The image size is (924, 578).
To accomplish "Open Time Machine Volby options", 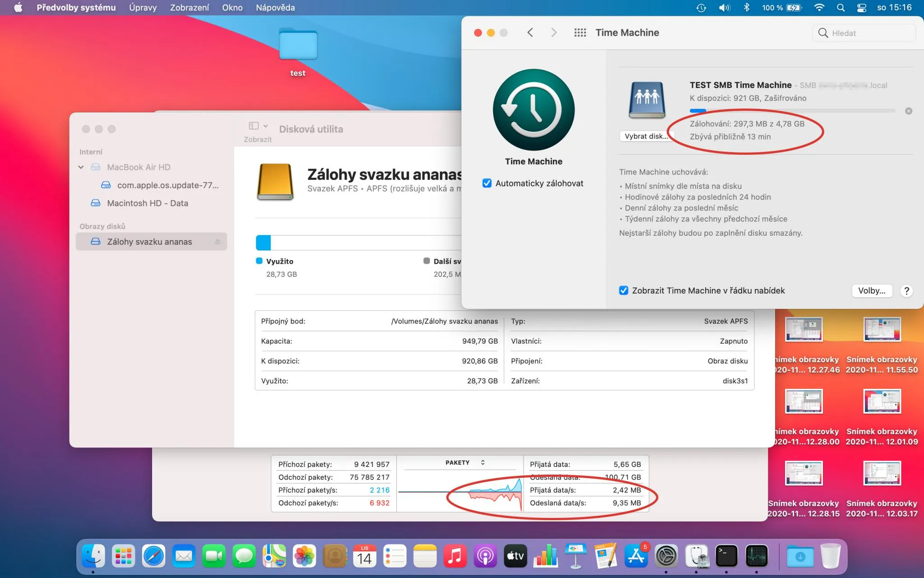I will 872,291.
